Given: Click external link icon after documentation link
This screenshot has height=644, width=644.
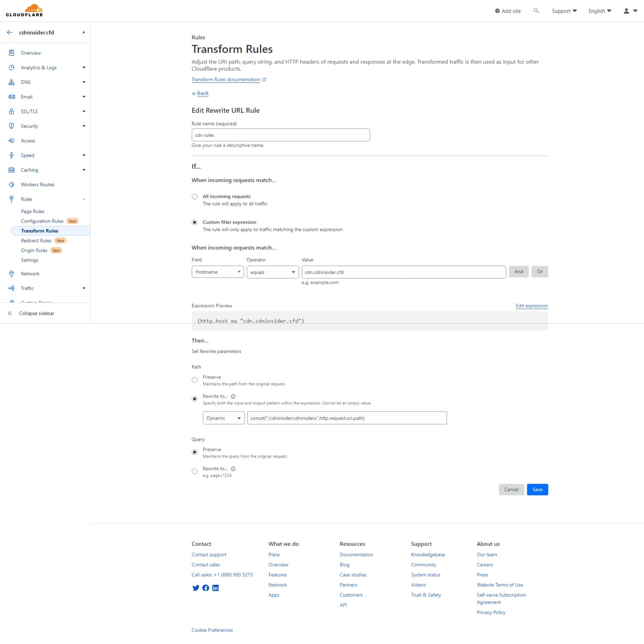Looking at the screenshot, I should (264, 79).
